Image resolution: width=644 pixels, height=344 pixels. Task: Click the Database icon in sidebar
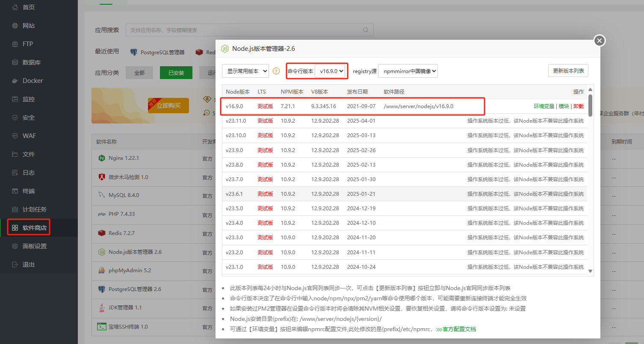pos(15,62)
